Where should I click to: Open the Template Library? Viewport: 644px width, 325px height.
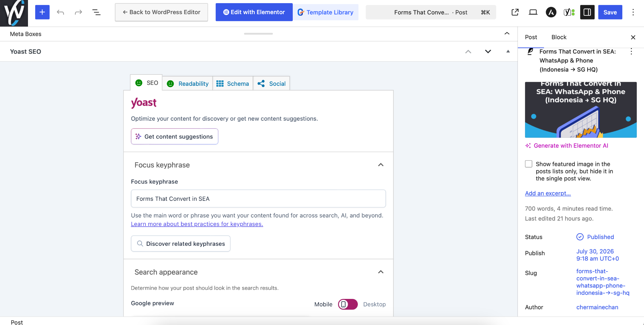[325, 12]
